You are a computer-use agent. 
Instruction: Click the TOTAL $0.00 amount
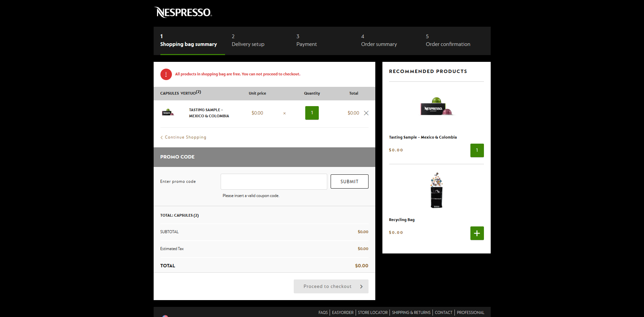click(x=361, y=266)
